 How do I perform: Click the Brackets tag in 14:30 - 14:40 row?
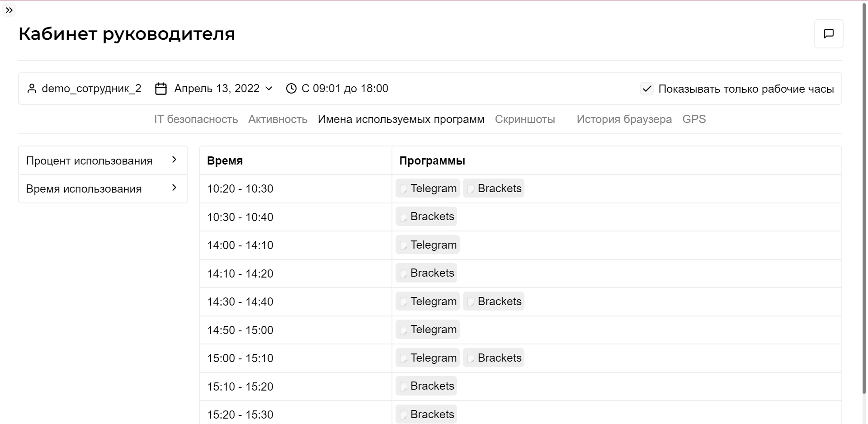tap(494, 302)
